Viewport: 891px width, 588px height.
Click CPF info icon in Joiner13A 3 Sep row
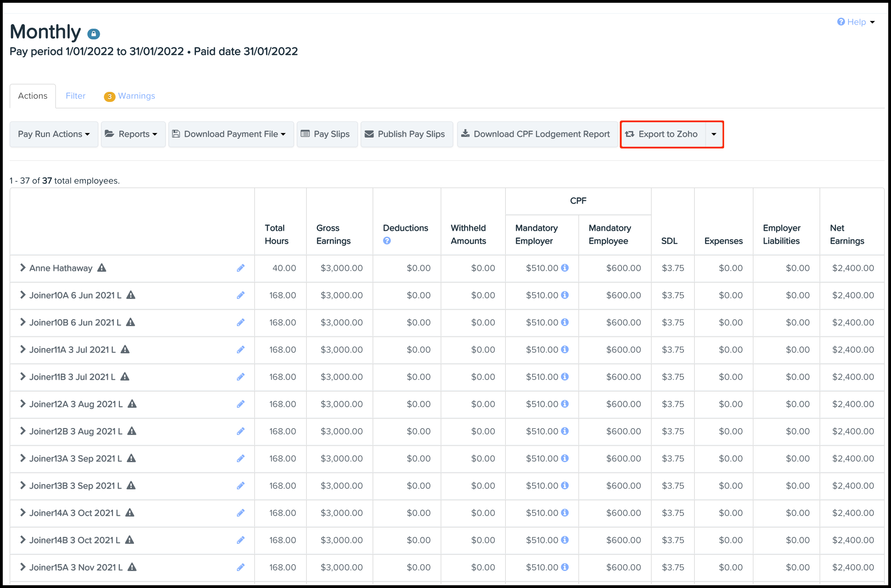(x=565, y=458)
